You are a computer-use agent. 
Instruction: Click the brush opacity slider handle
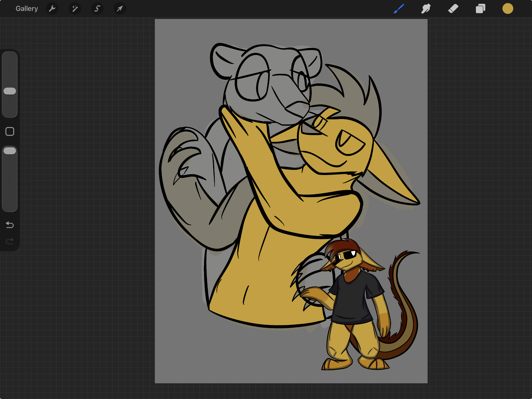(10, 151)
